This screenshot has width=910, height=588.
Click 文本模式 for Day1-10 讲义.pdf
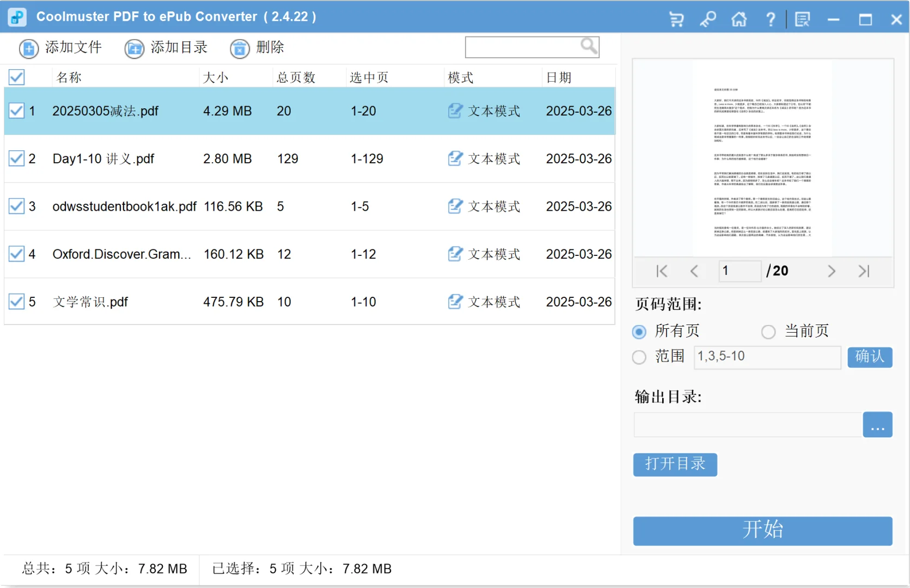(x=494, y=158)
